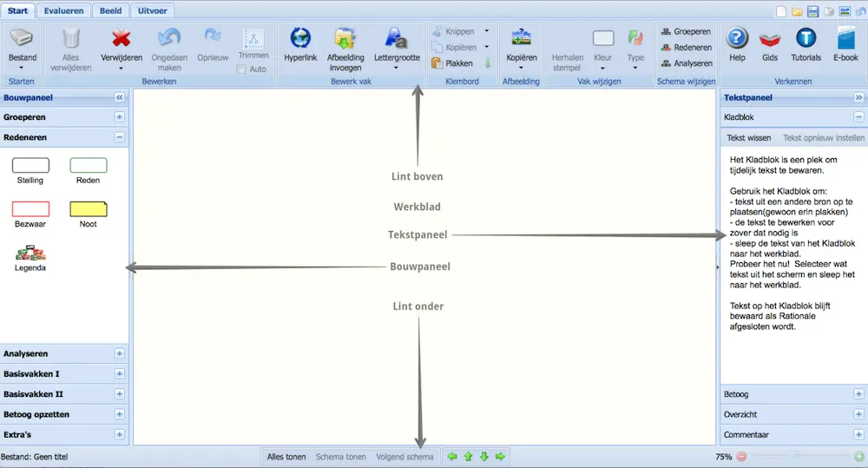This screenshot has width=868, height=468.
Task: Click the Afbeelding invoegen icon
Action: click(x=345, y=39)
